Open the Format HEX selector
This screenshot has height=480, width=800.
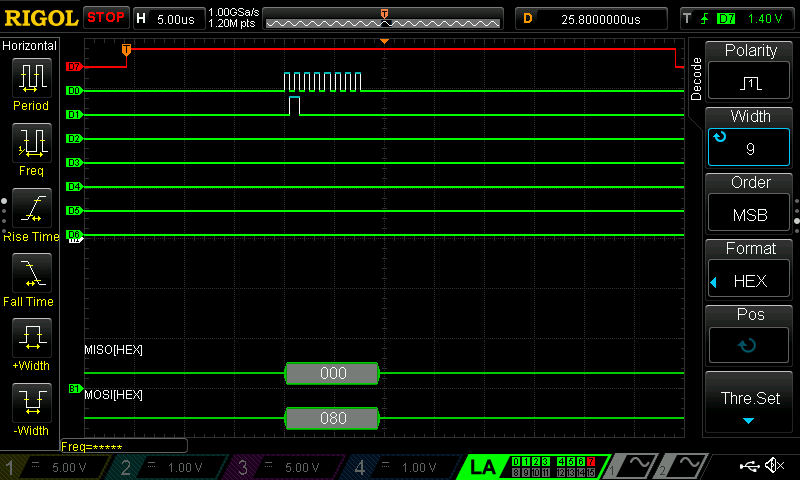749,271
